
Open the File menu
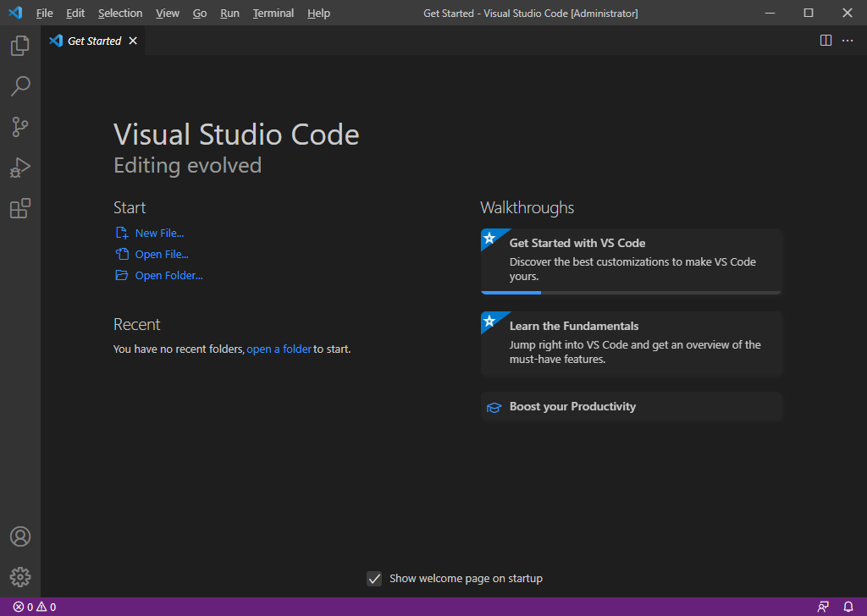(x=44, y=13)
